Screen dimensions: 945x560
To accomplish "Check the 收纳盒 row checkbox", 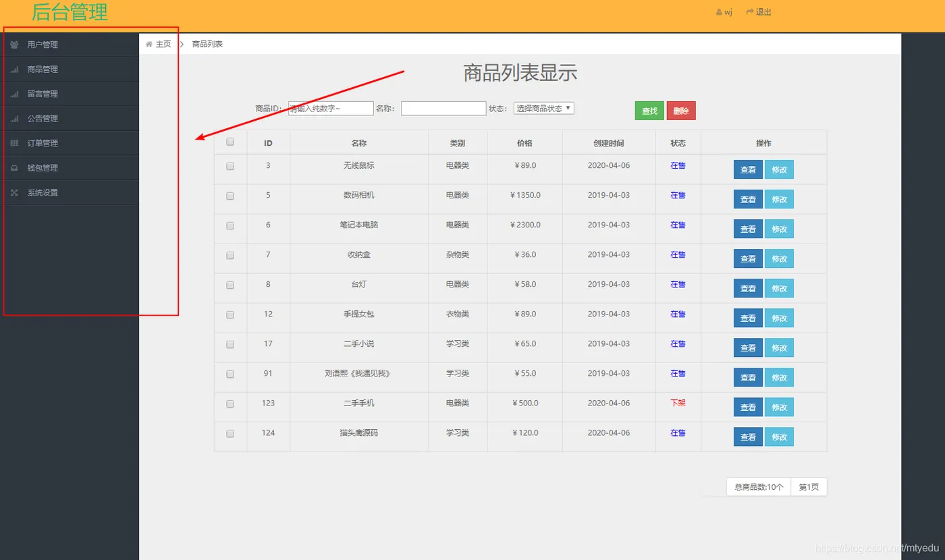I will click(230, 256).
